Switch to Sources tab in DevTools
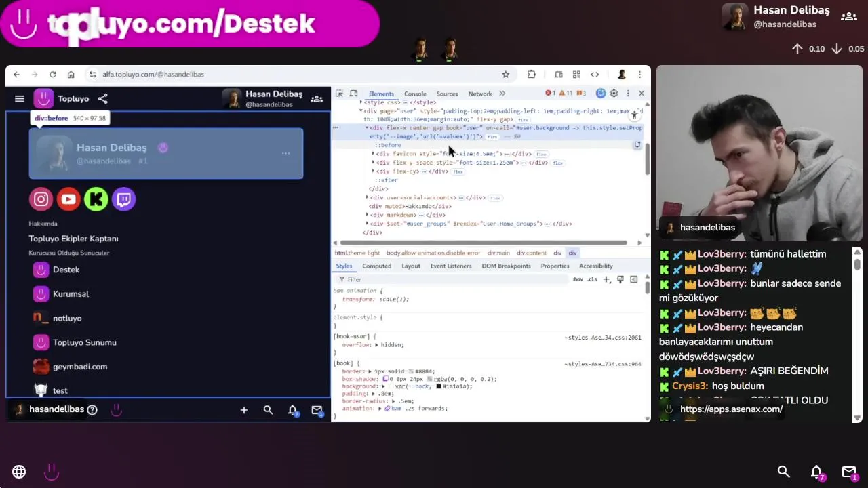Screen dimensions: 868x488 point(447,94)
